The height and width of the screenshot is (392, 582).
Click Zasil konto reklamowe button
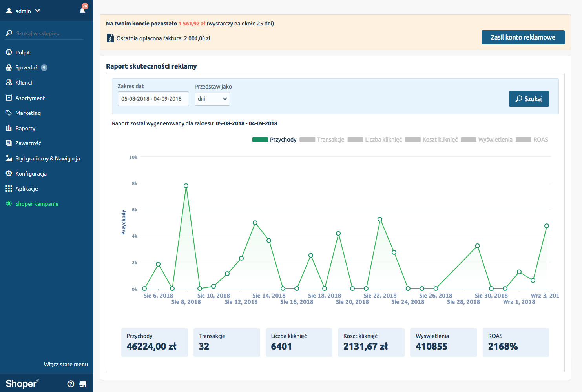pos(523,37)
